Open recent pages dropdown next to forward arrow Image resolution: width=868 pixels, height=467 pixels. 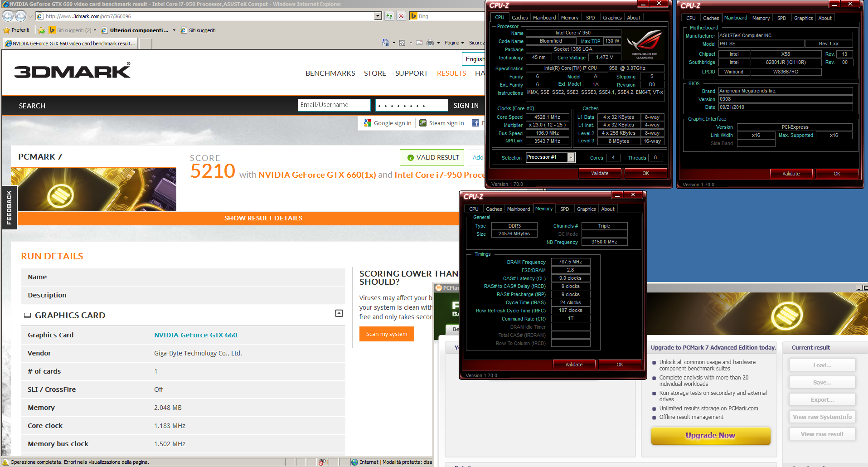coord(30,16)
